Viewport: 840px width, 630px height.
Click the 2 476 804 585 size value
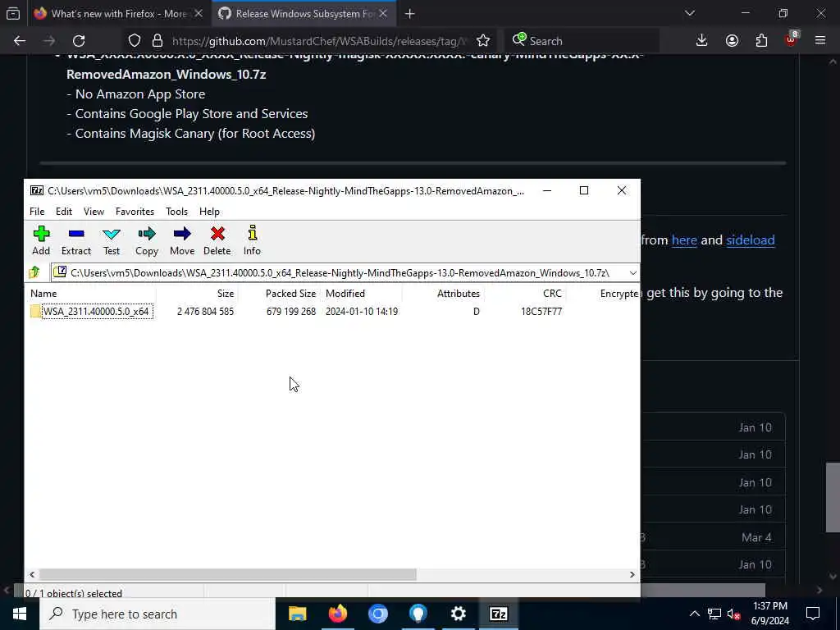tap(205, 311)
